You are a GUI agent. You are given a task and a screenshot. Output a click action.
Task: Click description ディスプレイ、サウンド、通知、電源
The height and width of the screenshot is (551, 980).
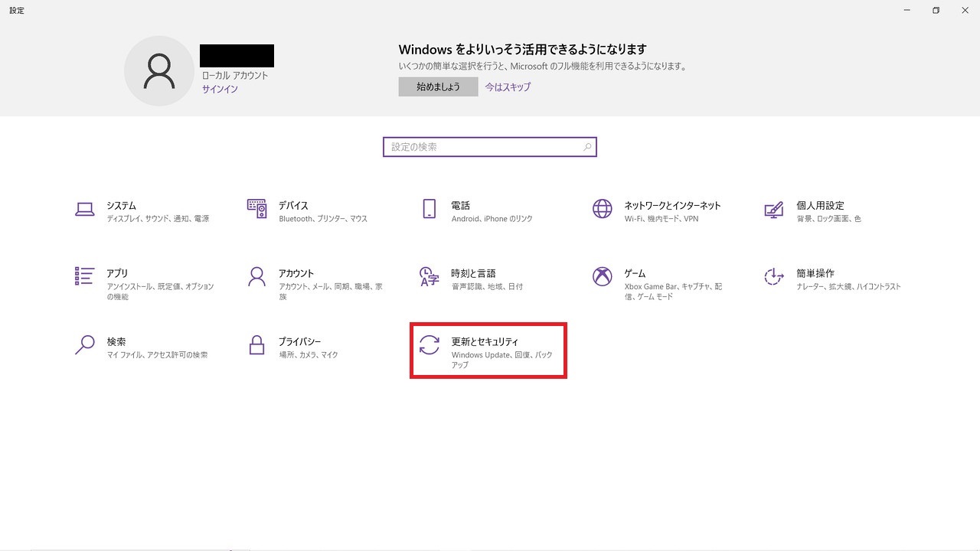pyautogui.click(x=158, y=219)
